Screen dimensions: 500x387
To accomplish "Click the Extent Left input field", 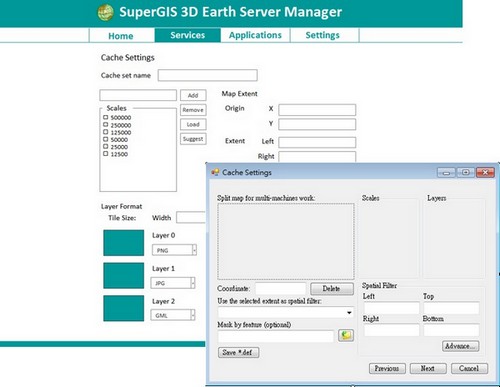I will pos(317,142).
